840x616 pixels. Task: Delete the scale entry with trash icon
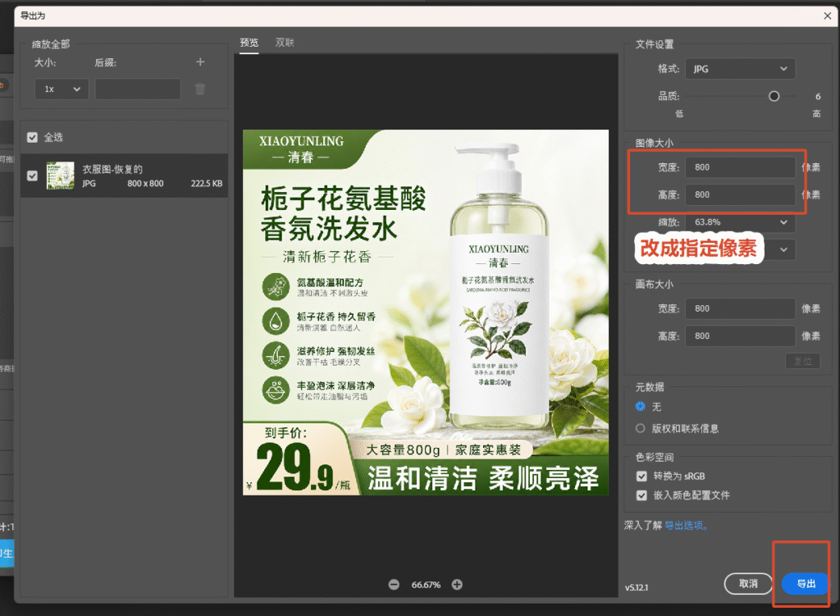pyautogui.click(x=200, y=89)
